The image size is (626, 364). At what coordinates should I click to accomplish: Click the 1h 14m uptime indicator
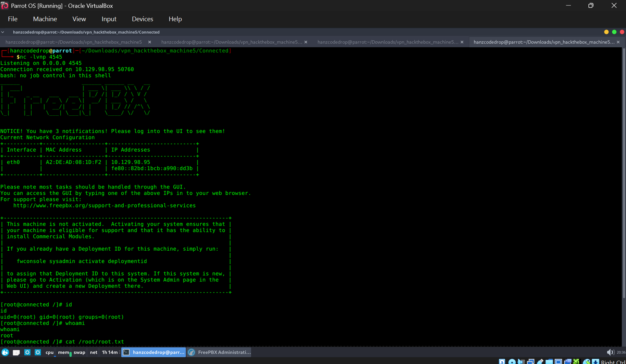click(x=110, y=352)
